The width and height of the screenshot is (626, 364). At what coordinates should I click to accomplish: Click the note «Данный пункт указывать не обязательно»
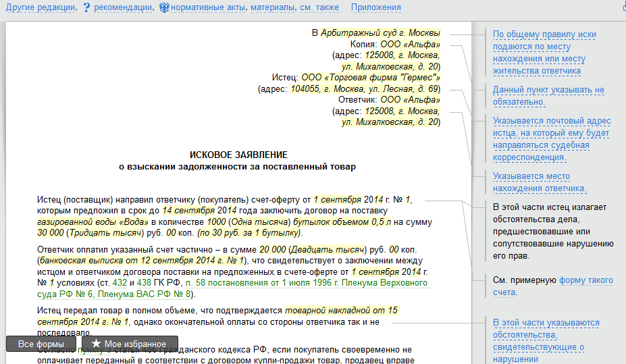pyautogui.click(x=548, y=96)
